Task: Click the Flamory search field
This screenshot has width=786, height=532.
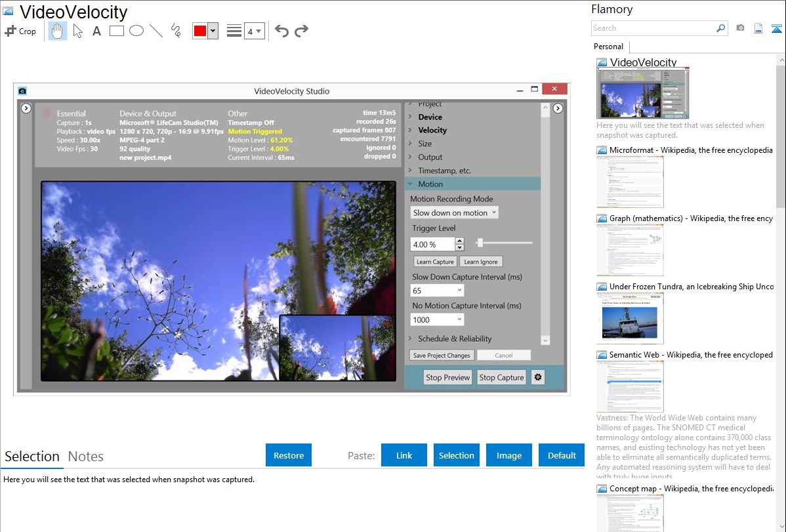Action: (653, 28)
